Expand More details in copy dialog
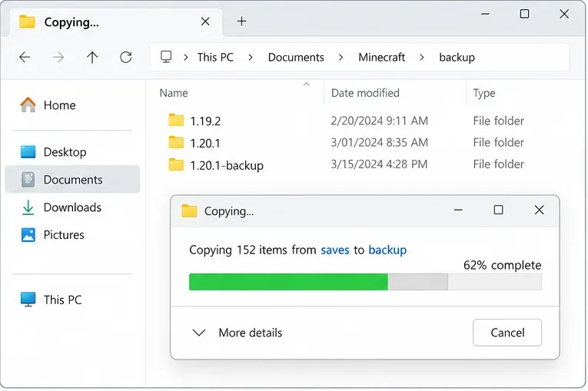 [x=238, y=333]
